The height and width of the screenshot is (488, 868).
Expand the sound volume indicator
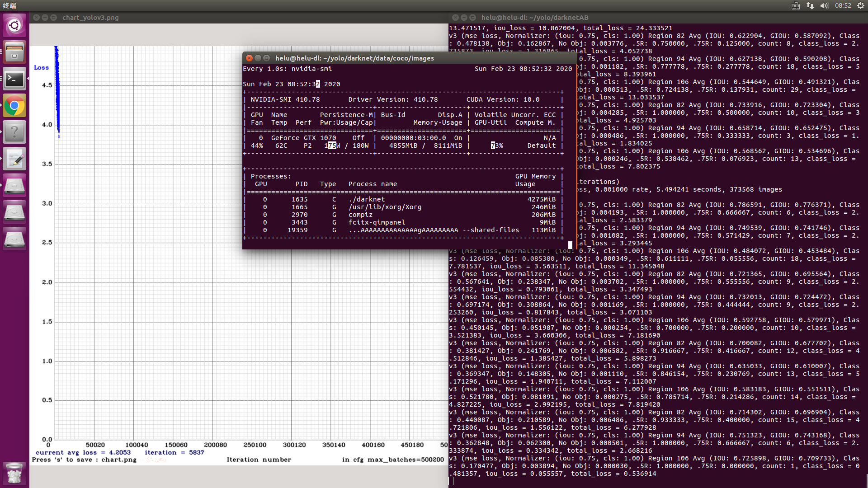tap(824, 5)
